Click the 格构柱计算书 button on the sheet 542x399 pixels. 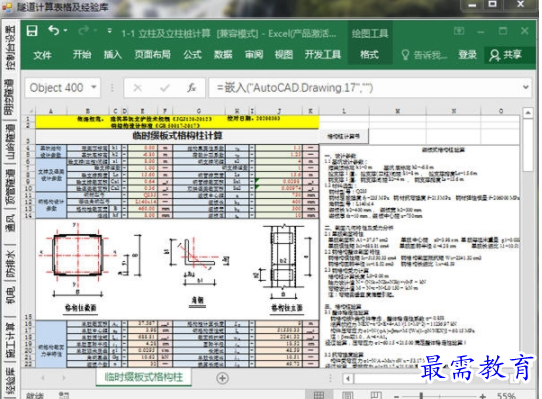[344, 136]
